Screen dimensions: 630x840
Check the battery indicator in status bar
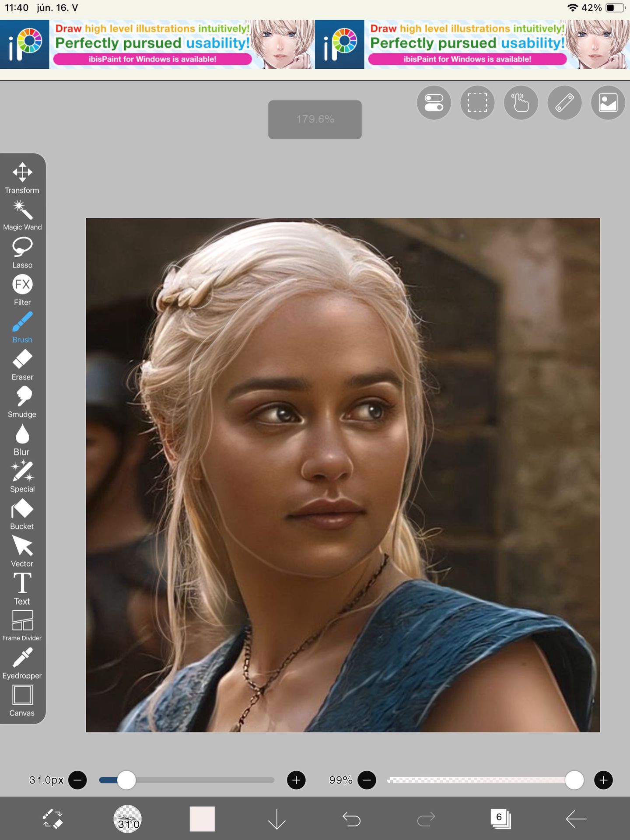click(616, 8)
